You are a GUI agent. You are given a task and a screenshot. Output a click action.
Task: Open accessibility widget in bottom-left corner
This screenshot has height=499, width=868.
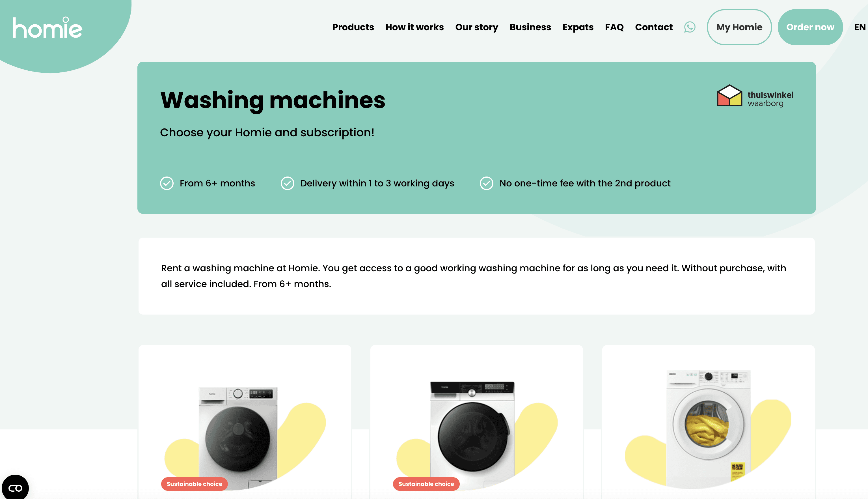coord(15,487)
